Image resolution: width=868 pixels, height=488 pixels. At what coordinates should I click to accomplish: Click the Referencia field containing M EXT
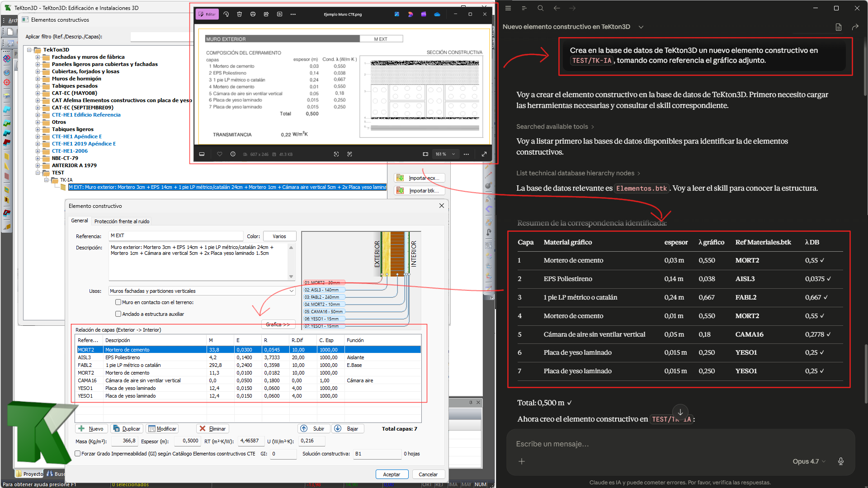pos(176,236)
